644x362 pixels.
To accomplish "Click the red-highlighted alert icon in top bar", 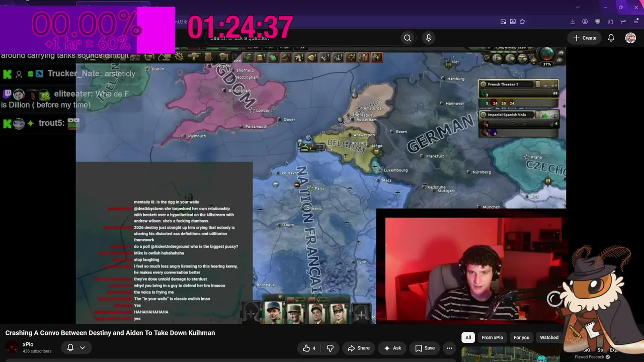I will click(376, 58).
